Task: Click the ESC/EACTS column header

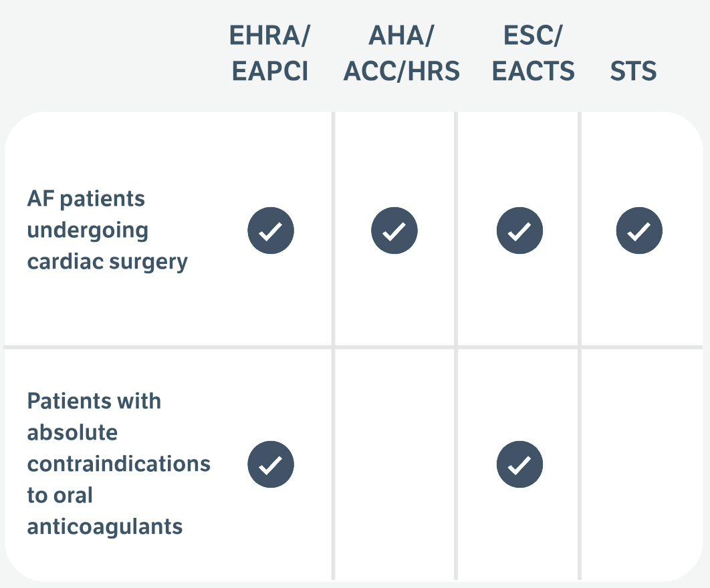Action: (534, 53)
